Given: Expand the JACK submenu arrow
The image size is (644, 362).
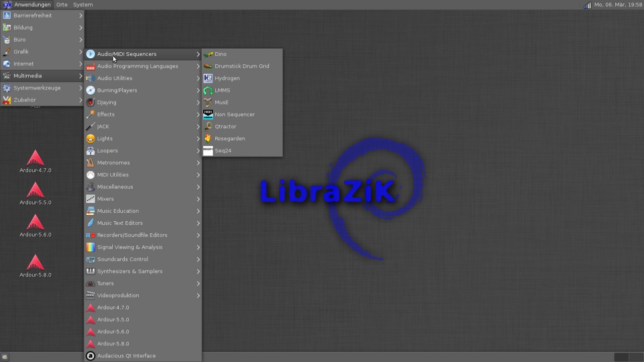Looking at the screenshot, I should 198,127.
